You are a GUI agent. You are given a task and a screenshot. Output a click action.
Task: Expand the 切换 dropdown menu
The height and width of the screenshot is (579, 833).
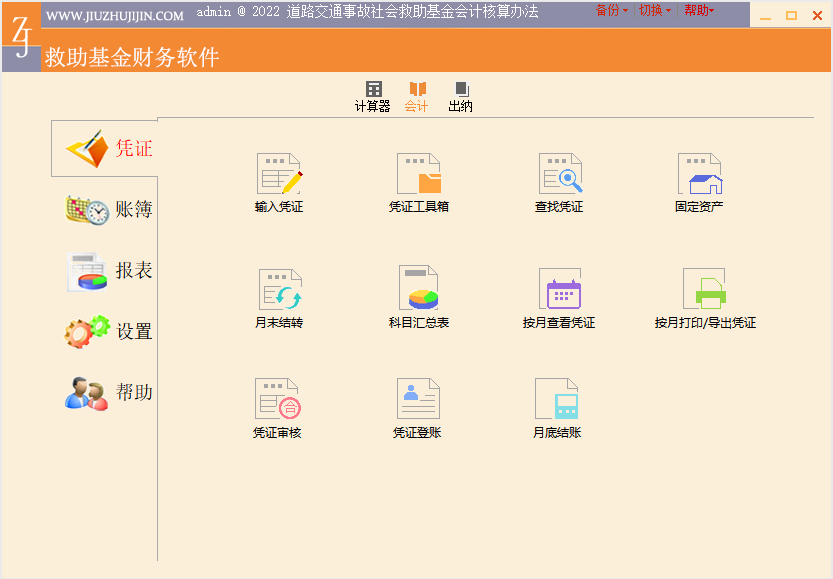pos(654,11)
